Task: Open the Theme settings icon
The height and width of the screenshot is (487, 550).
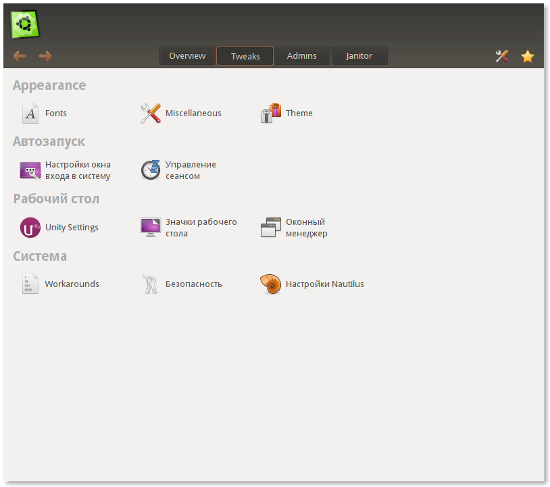Action: 271,113
